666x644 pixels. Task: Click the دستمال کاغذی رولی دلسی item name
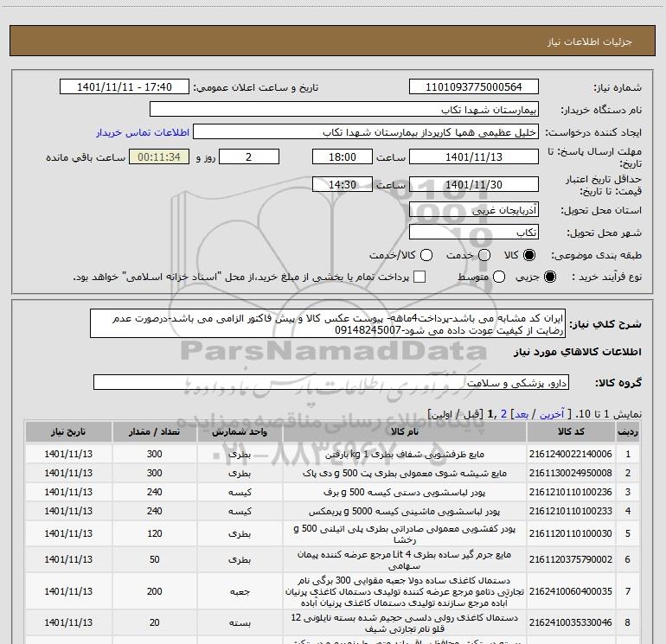405,622
